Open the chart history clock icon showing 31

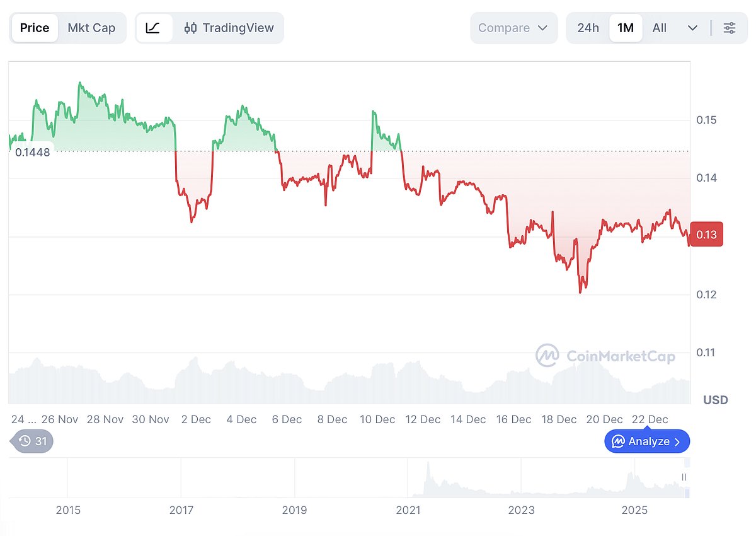point(30,441)
